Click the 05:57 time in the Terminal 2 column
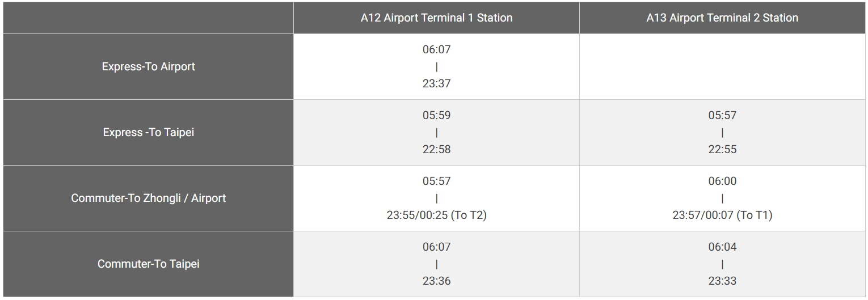The width and height of the screenshot is (868, 300). (722, 115)
